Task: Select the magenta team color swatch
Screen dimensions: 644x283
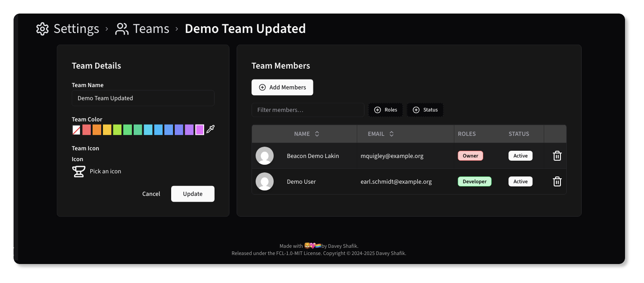Action: click(199, 130)
